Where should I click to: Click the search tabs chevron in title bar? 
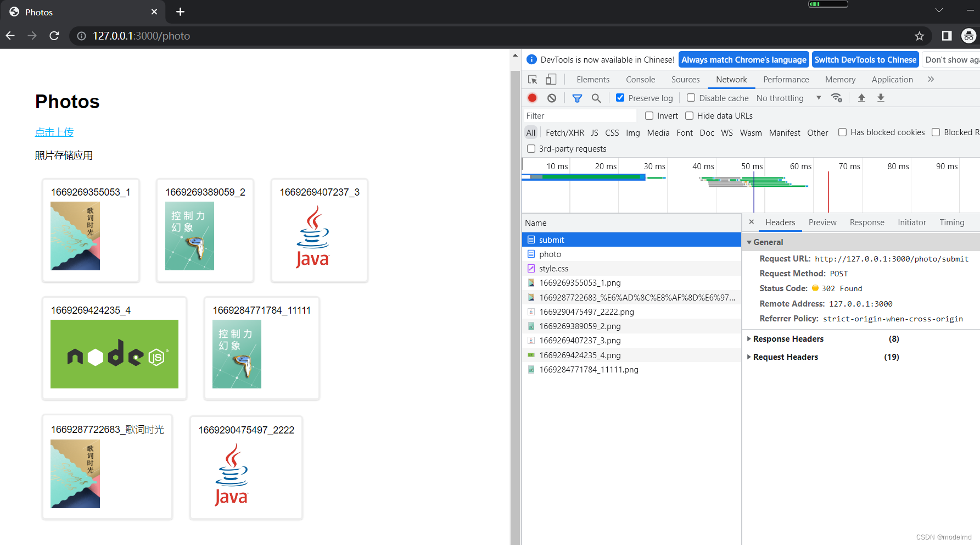[x=939, y=10]
